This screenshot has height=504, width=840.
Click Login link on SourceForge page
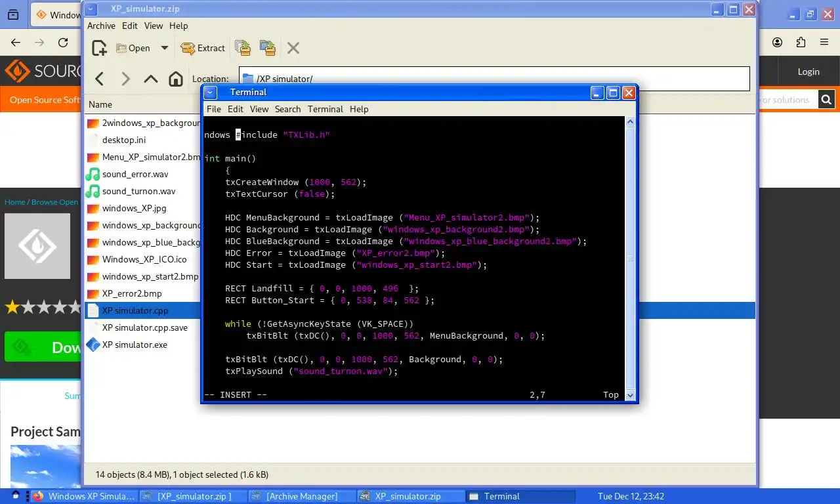point(808,72)
